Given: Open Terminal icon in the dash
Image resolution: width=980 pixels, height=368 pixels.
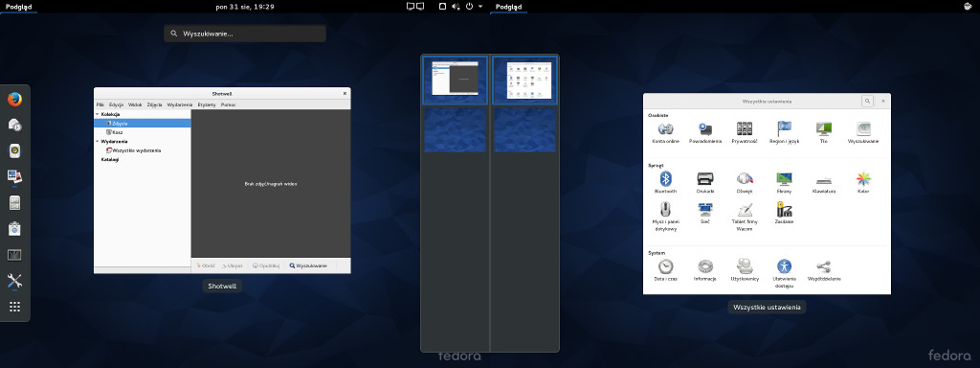Looking at the screenshot, I should tap(15, 255).
